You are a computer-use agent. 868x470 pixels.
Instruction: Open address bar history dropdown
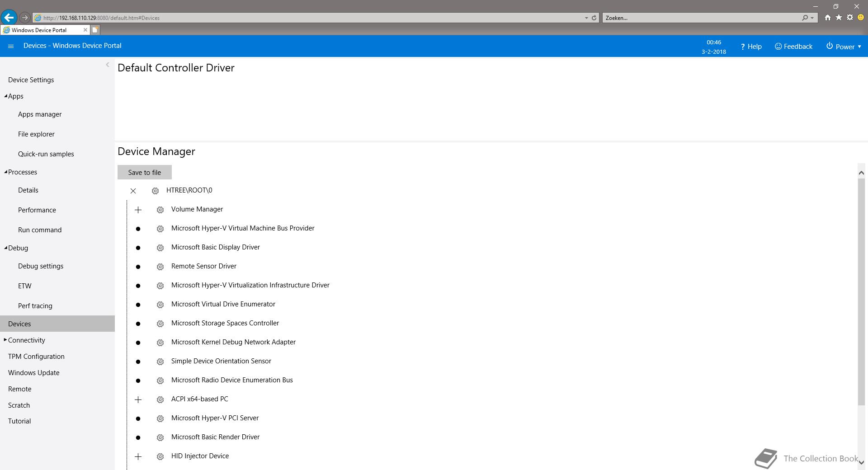[x=586, y=18]
